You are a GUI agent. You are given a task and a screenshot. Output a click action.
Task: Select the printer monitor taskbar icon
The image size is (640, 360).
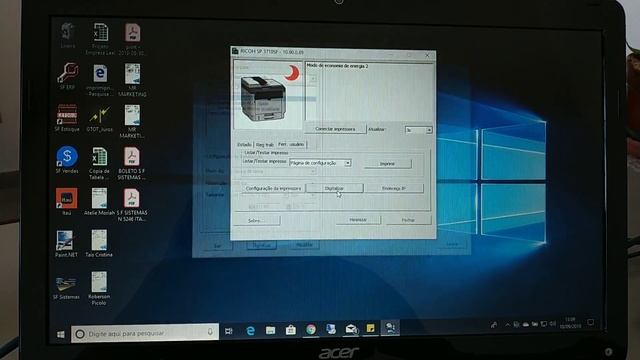click(x=390, y=328)
